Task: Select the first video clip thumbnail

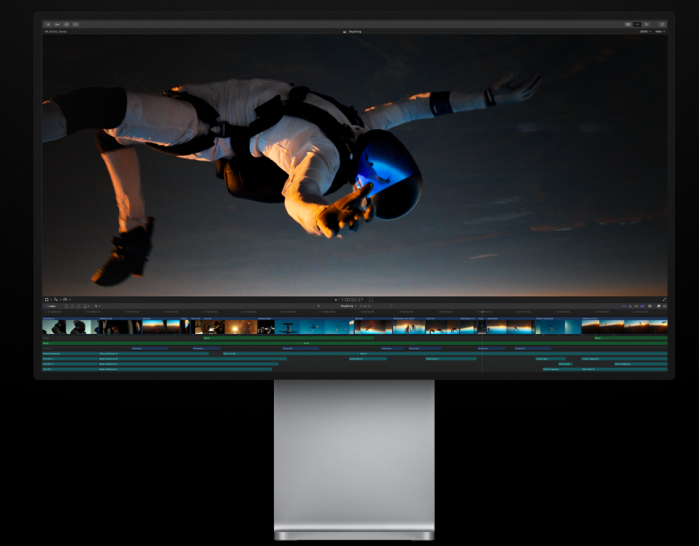Action: pos(55,326)
